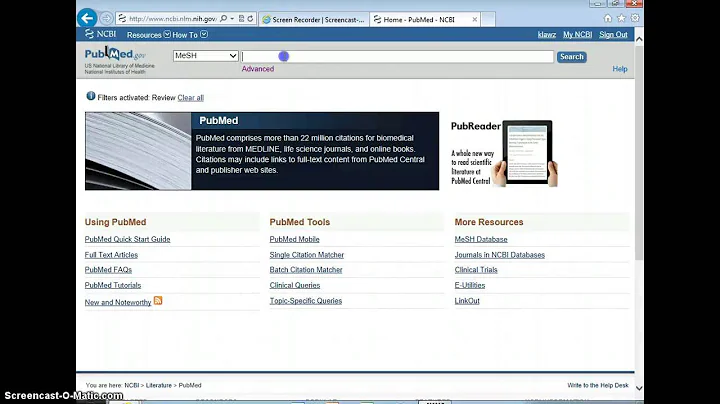This screenshot has height=404, width=720.
Task: Open the How To dropdown menu
Action: (190, 35)
